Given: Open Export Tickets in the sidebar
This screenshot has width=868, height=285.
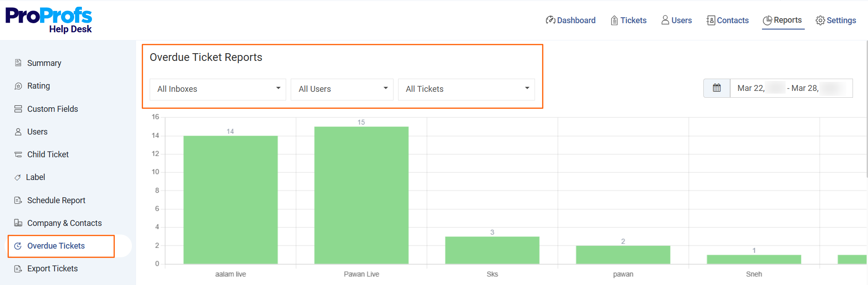Looking at the screenshot, I should [x=52, y=269].
